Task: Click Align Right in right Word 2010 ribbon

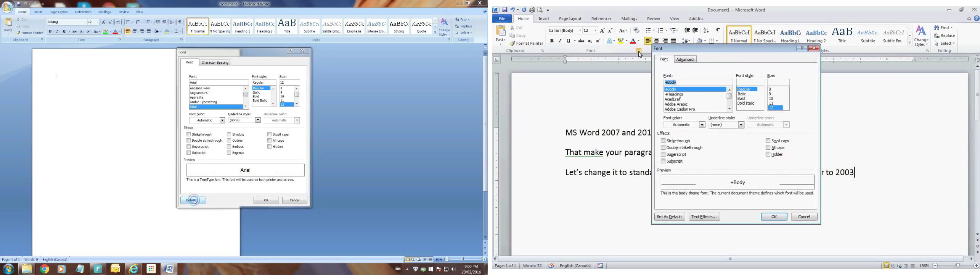Action: click(665, 41)
